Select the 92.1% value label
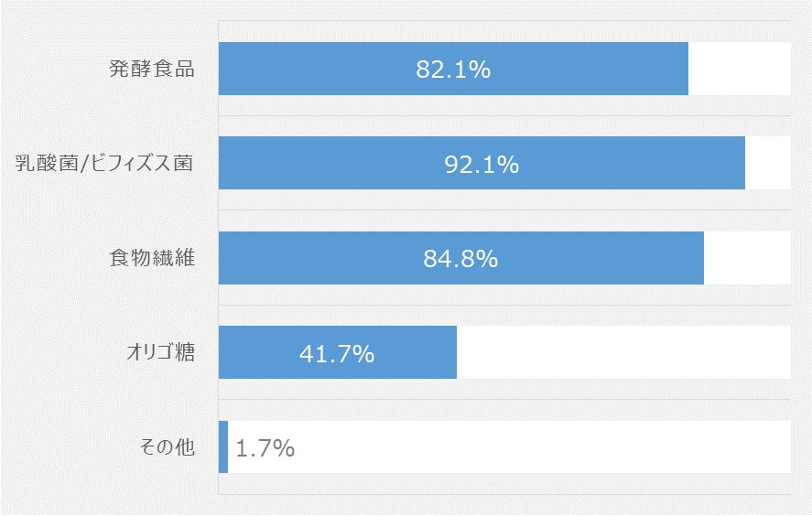812x516 pixels. click(482, 165)
